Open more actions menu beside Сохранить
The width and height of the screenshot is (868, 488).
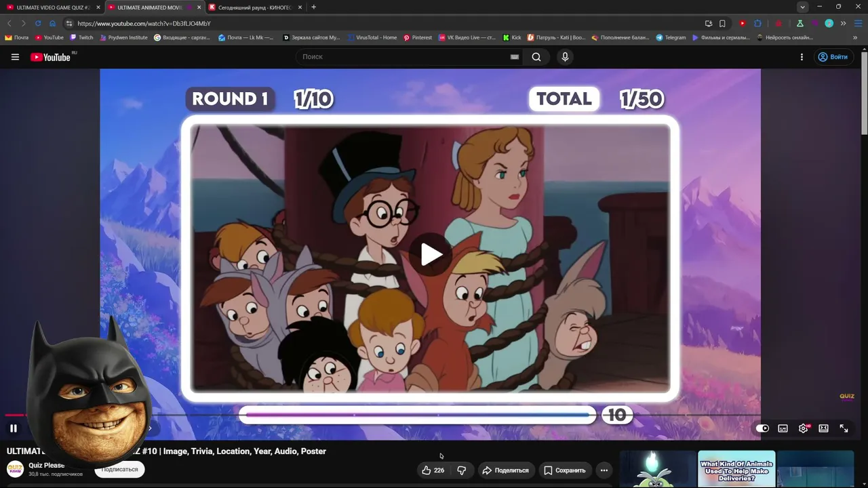604,470
